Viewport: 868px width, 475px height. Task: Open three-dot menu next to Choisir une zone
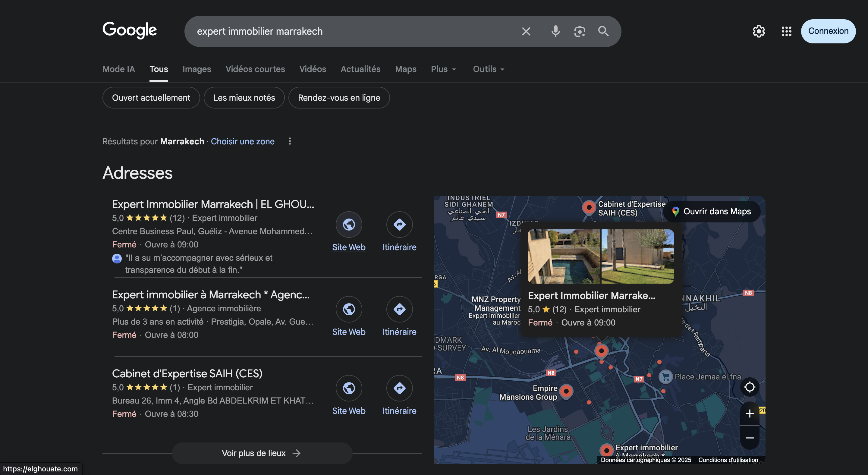point(290,141)
